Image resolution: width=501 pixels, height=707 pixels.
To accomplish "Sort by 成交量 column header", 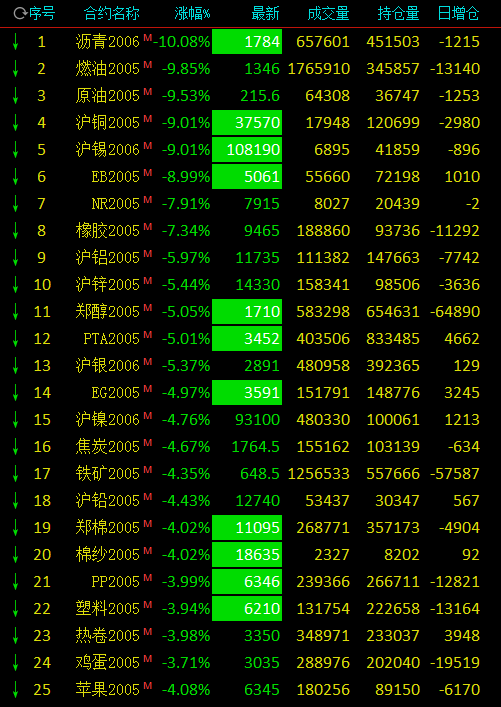I will (328, 14).
